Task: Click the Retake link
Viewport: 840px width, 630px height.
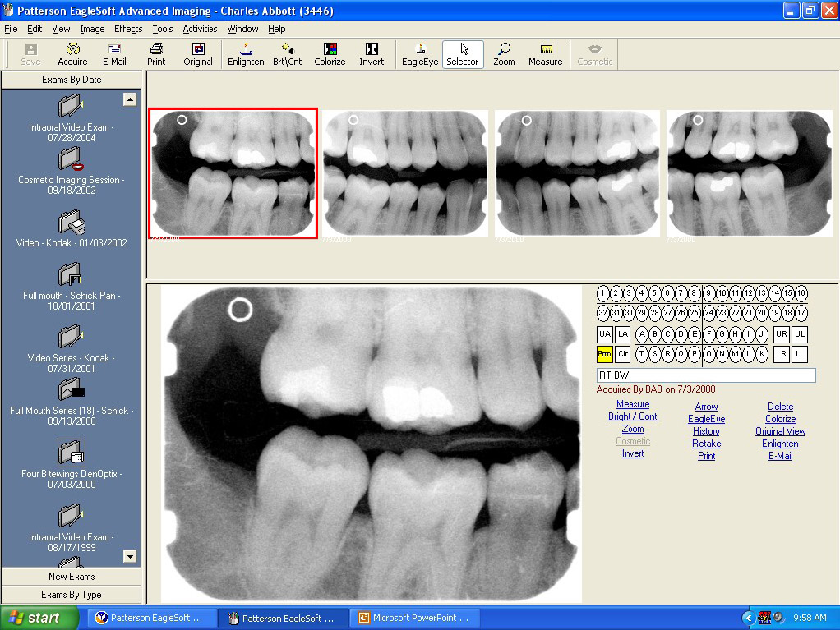Action: pyautogui.click(x=706, y=444)
